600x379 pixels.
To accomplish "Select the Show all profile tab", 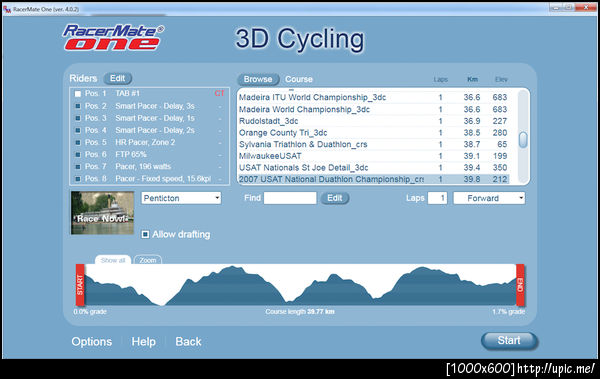I will tap(112, 260).
